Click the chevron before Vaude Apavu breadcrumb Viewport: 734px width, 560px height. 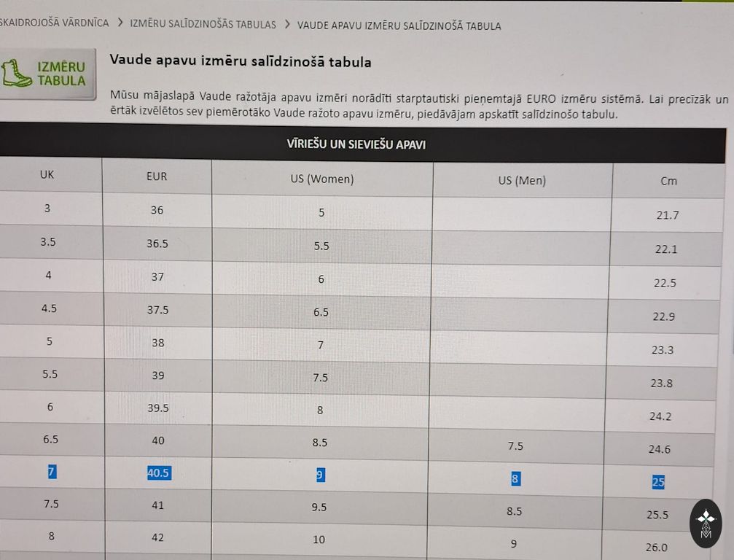coord(287,24)
